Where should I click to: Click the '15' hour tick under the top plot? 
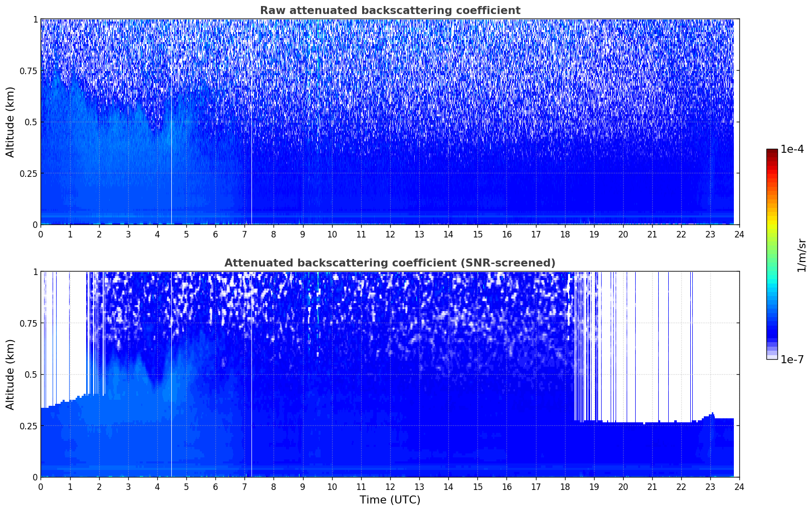(x=477, y=234)
